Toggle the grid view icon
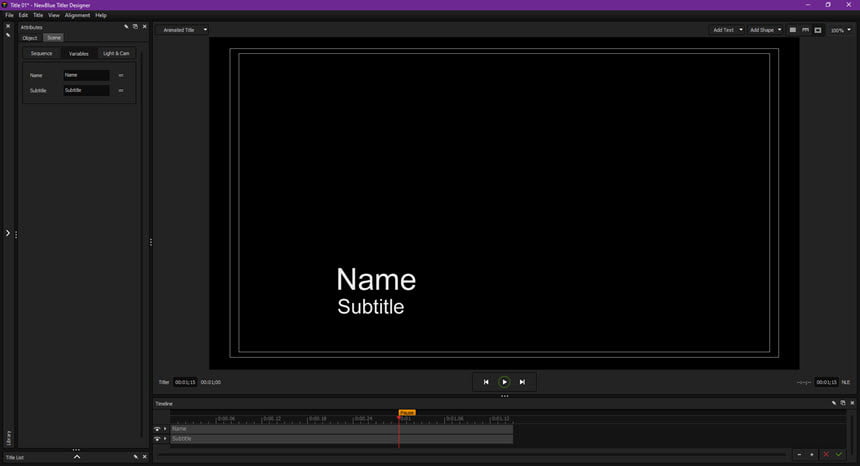The image size is (860, 466). click(x=793, y=30)
